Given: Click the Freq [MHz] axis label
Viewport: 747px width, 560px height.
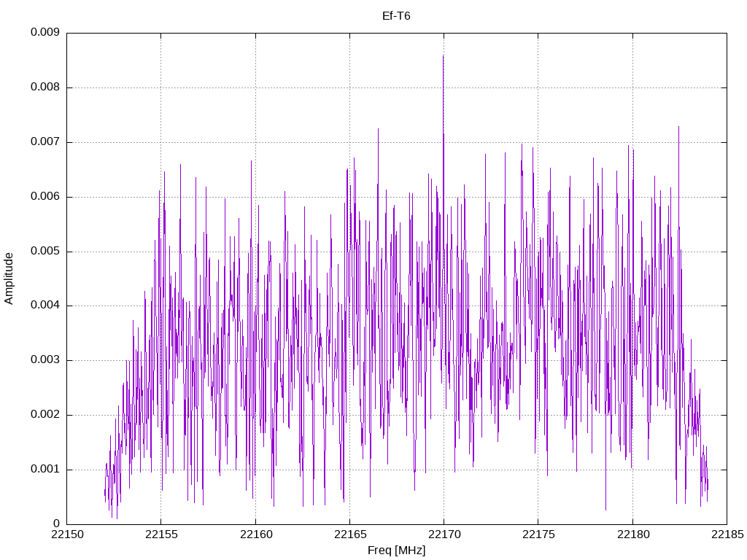Looking at the screenshot, I should [396, 550].
